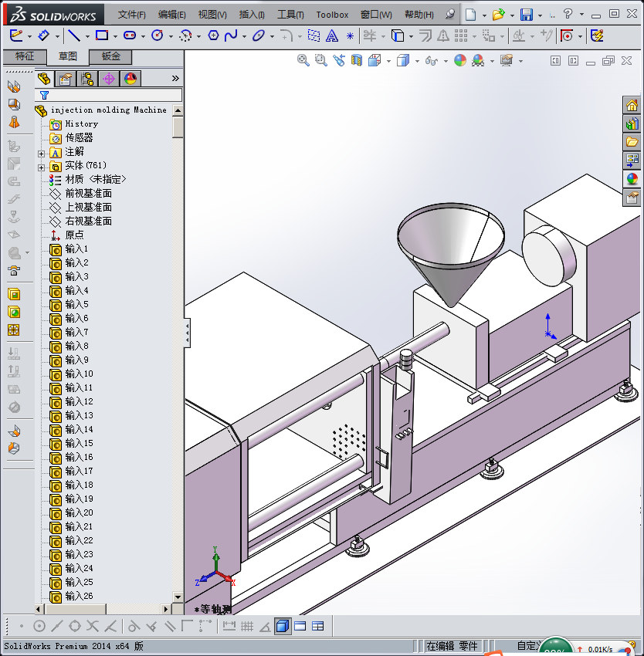
Task: Switch to the 钣金 tab
Action: click(x=110, y=56)
